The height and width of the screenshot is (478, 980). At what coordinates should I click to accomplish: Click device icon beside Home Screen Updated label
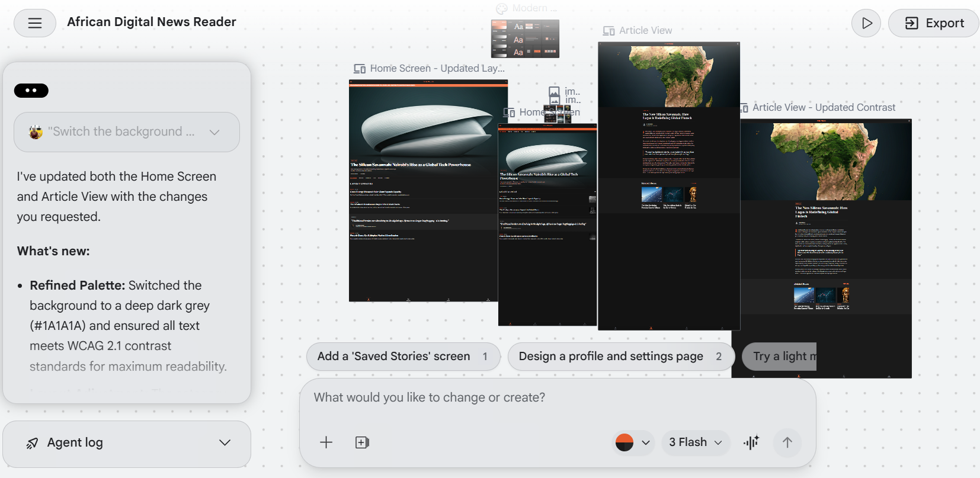coord(360,69)
